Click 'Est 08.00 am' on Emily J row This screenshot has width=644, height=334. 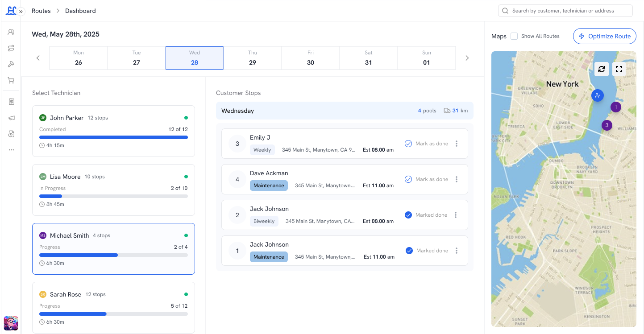pyautogui.click(x=378, y=150)
